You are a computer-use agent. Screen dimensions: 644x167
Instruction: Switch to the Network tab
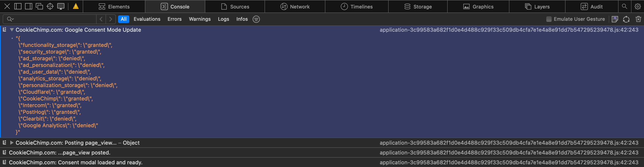pyautogui.click(x=295, y=6)
